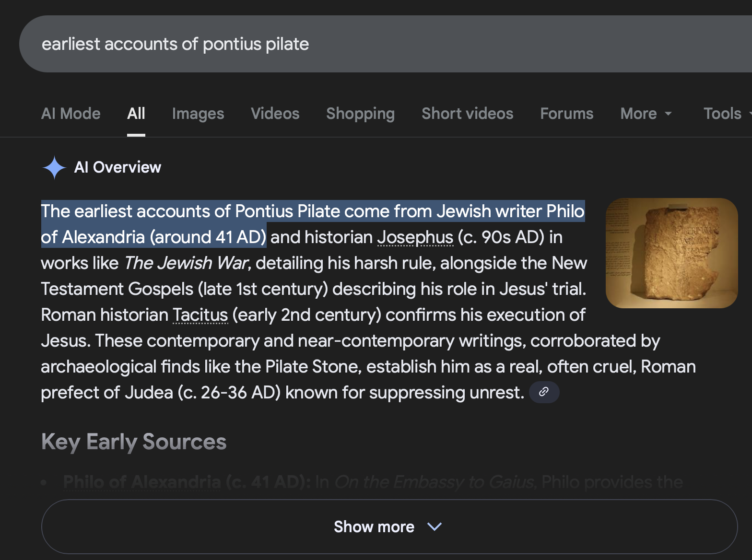The image size is (752, 560).
Task: Go to the Shopping tab
Action: click(361, 114)
